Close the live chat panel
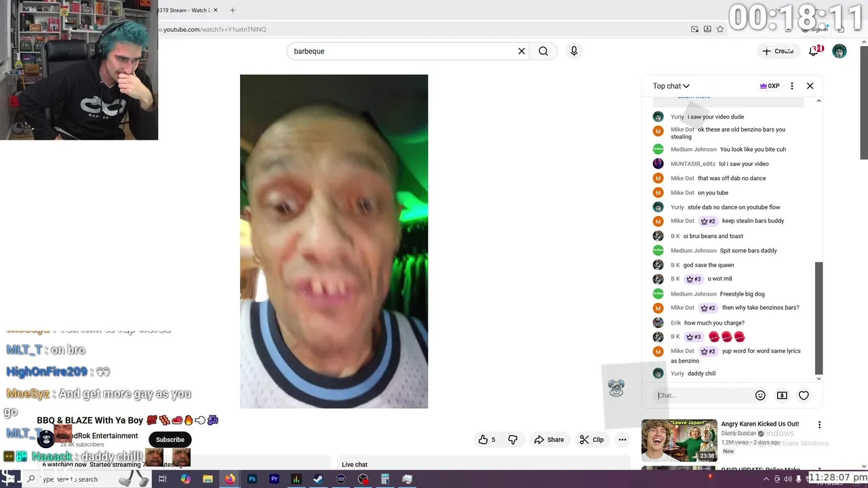This screenshot has height=488, width=868. pos(810,86)
